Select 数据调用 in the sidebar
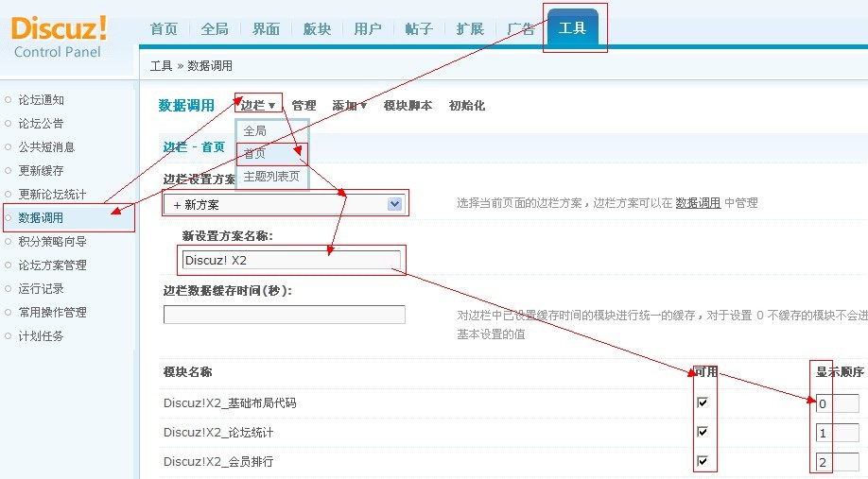Screen dimensions: 868x479 (x=41, y=218)
